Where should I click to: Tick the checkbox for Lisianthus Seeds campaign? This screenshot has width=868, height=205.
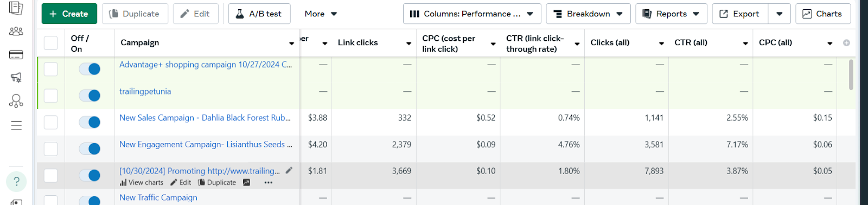(x=50, y=149)
